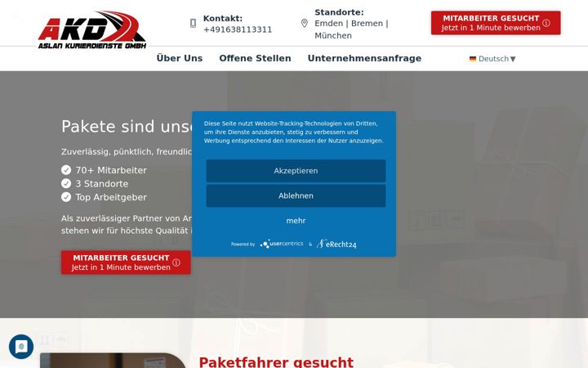Click the checkmark icon next to 70+ Mitarbeiter
Image resolution: width=588 pixels, height=368 pixels.
tap(66, 170)
